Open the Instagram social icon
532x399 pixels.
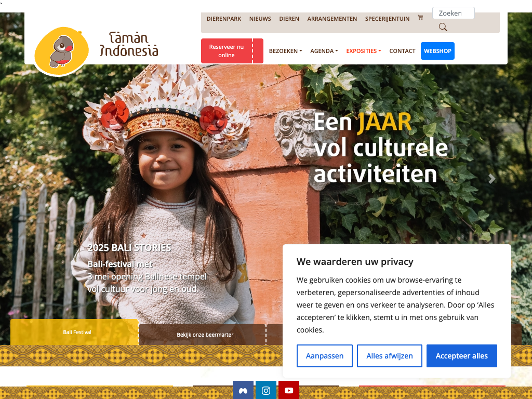coord(266,390)
